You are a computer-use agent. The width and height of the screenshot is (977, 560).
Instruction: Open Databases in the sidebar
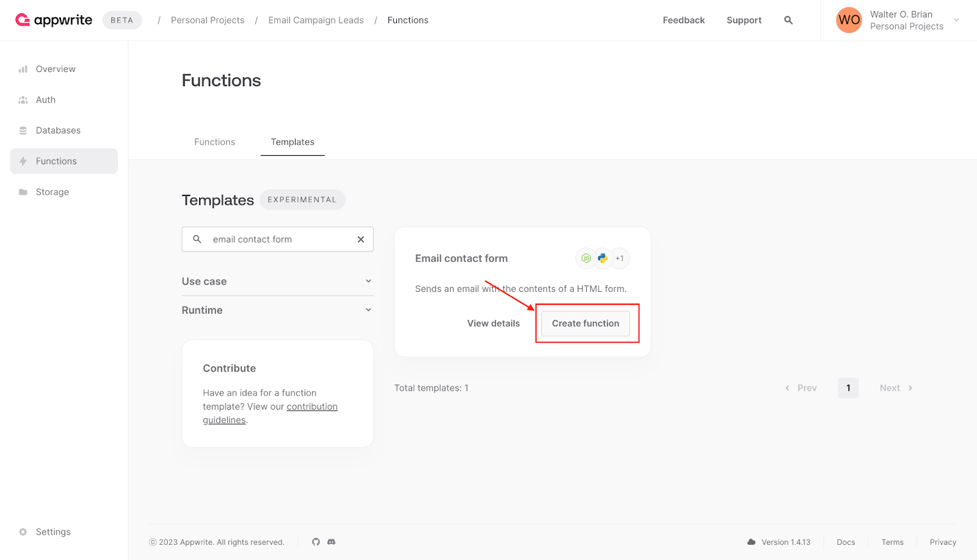click(x=64, y=131)
